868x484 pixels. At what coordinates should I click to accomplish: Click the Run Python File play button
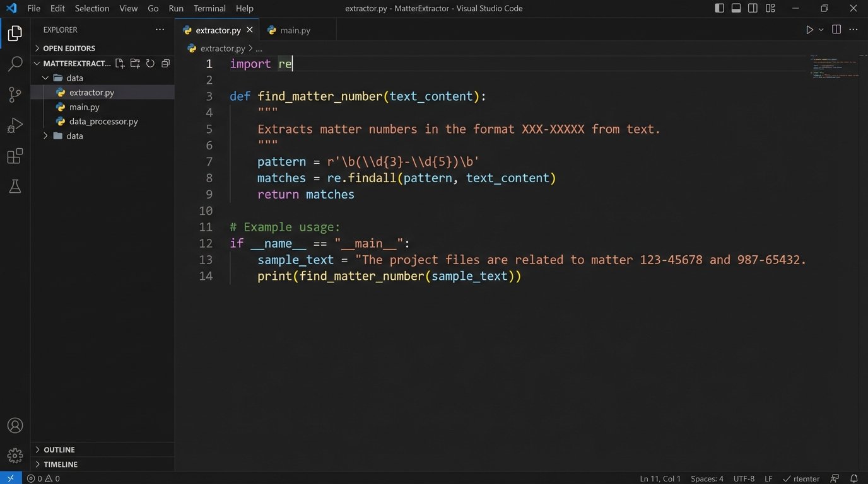[x=809, y=30]
